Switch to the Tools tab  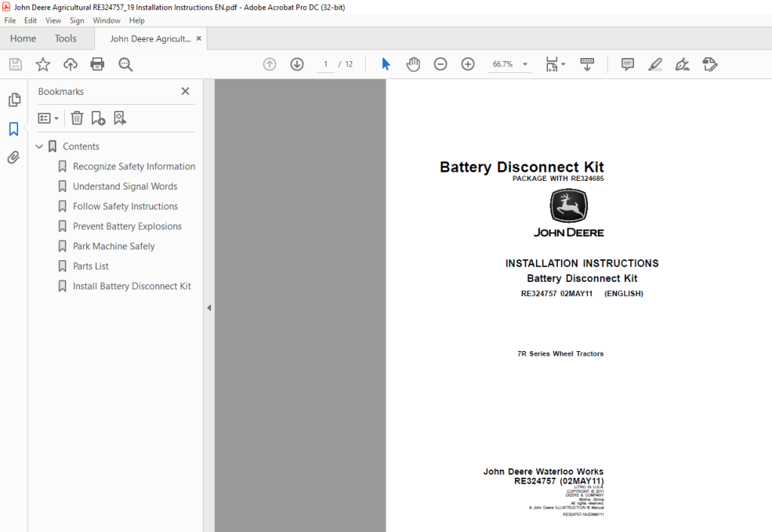point(66,38)
